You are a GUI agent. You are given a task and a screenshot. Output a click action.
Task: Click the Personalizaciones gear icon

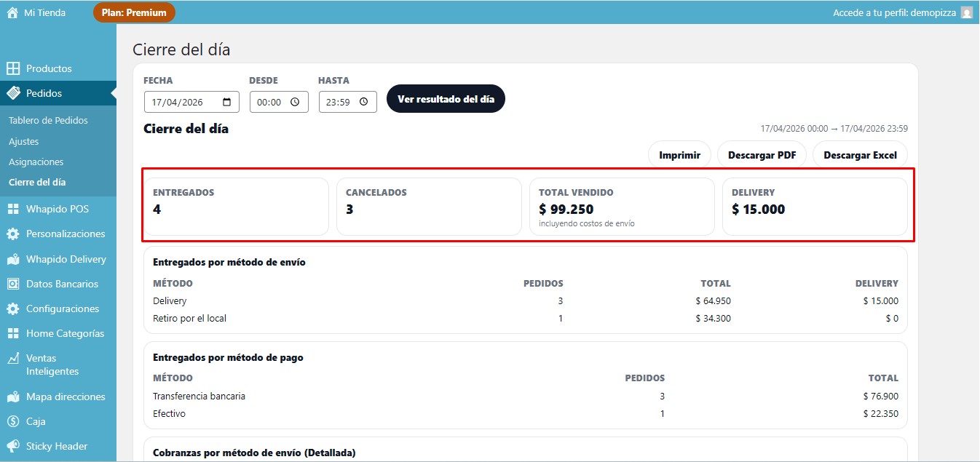(x=13, y=234)
